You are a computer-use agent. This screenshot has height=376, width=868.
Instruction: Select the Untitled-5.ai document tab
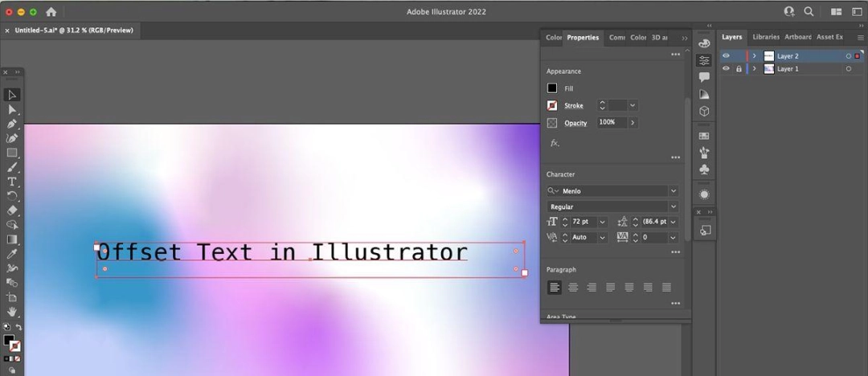coord(74,31)
